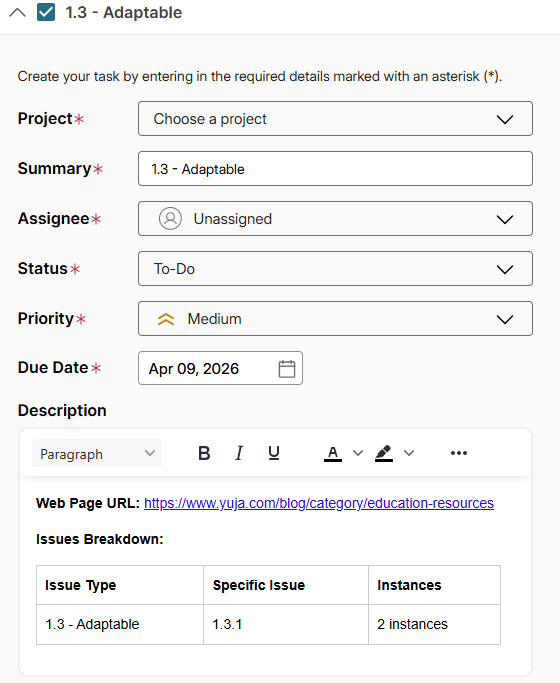Viewport: 560px width, 683px height.
Task: Open the Priority dropdown showing Medium
Action: [335, 319]
